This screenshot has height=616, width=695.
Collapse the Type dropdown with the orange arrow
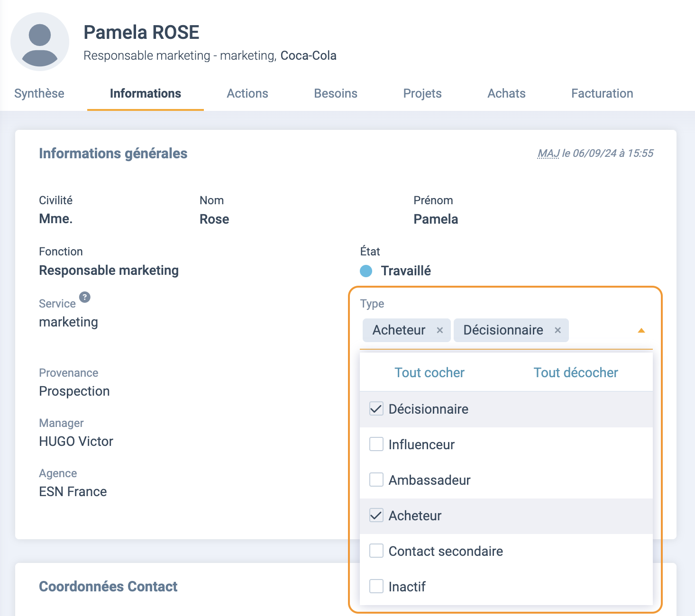641,330
